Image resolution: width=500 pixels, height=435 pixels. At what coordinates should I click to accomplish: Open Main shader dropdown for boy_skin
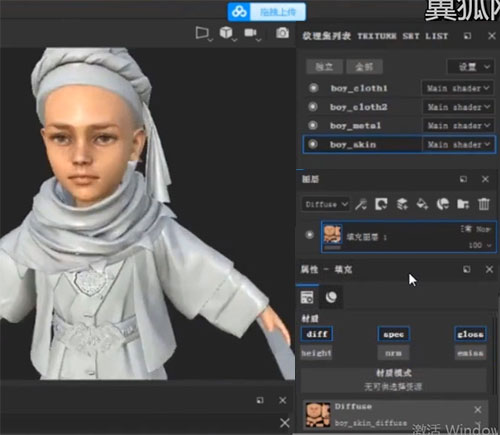458,144
